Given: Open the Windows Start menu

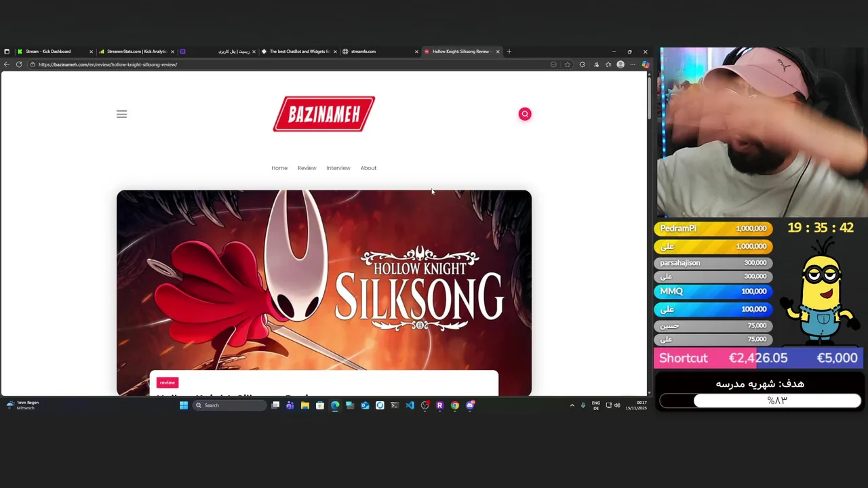Looking at the screenshot, I should 183,405.
